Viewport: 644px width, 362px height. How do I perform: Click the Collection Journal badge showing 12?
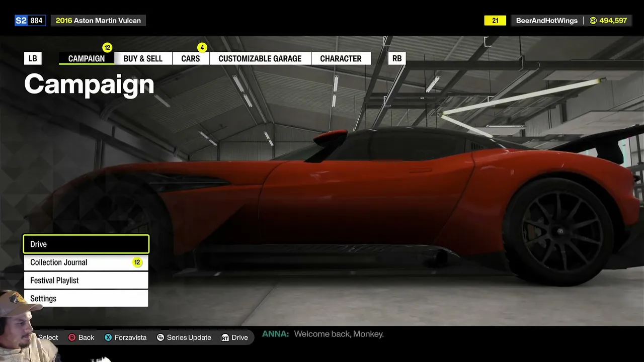137,262
